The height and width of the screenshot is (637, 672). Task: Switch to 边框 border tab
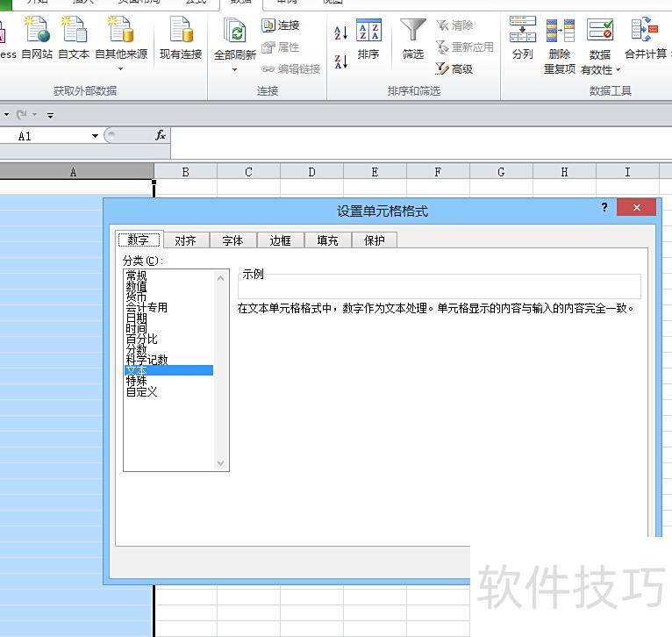pyautogui.click(x=280, y=240)
